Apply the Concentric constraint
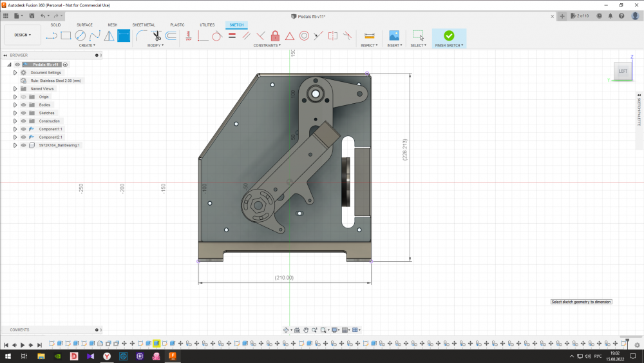Viewport: 644px width, 363px height. 304,35
